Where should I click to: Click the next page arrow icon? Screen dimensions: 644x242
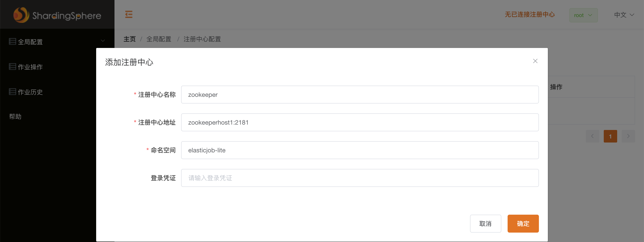click(629, 136)
